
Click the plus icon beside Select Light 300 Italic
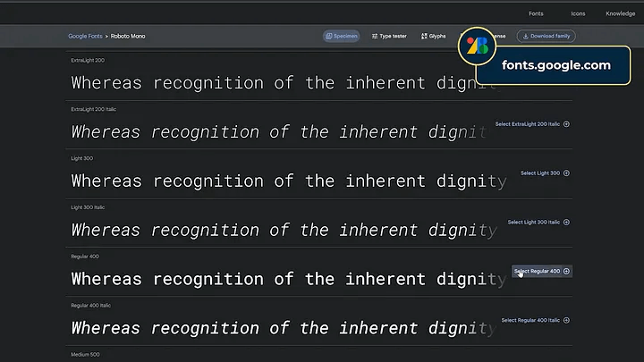tap(566, 222)
